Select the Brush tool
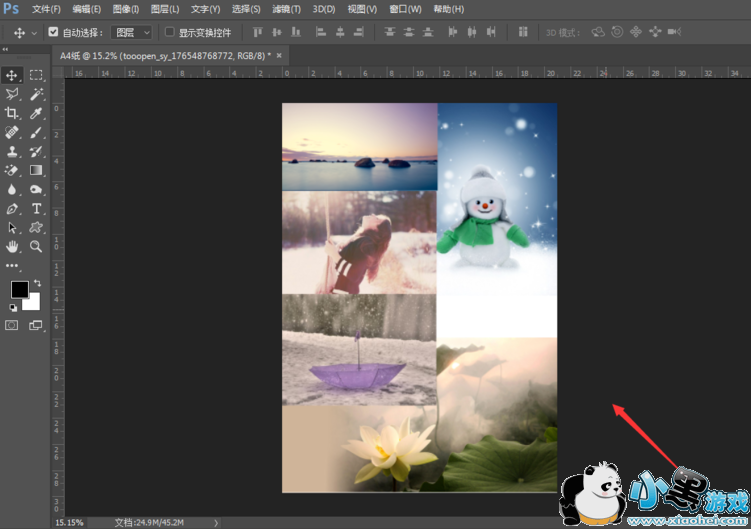The image size is (751, 529). 36,132
